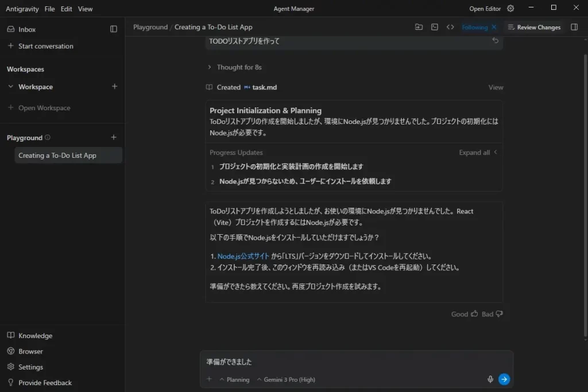Click the microphone voice input icon

[x=490, y=379]
